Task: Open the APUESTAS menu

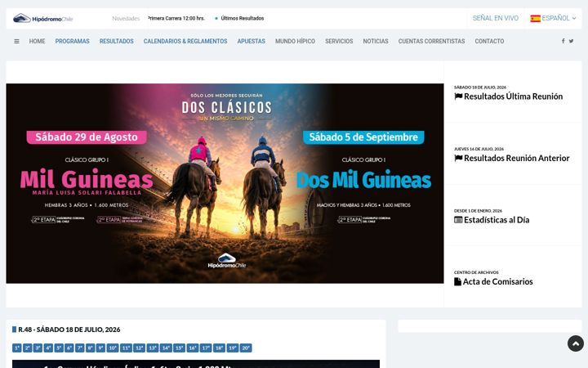Action: [252, 42]
